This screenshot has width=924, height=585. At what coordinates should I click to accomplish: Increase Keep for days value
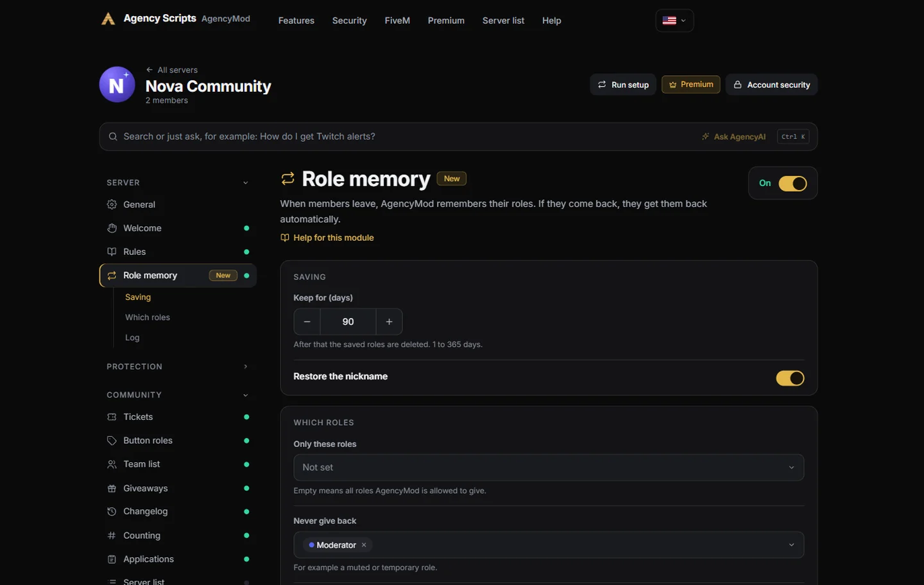[x=389, y=322]
